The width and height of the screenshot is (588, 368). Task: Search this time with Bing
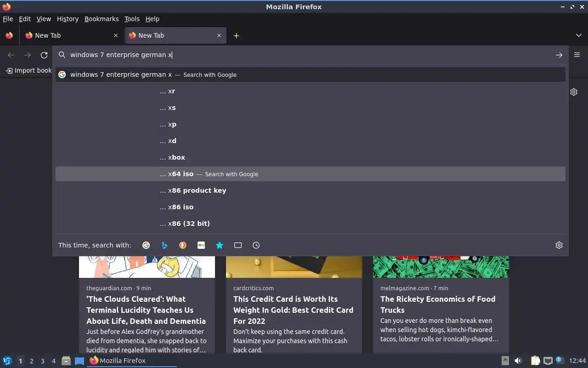(164, 245)
